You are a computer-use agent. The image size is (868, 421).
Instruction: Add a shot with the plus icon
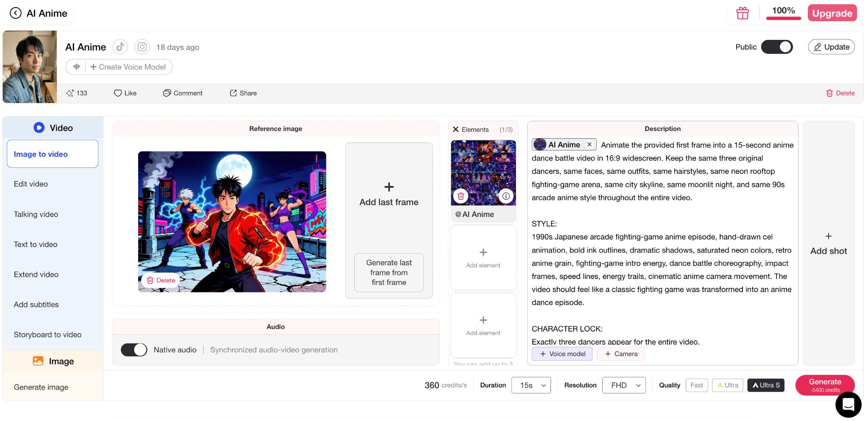coord(829,236)
